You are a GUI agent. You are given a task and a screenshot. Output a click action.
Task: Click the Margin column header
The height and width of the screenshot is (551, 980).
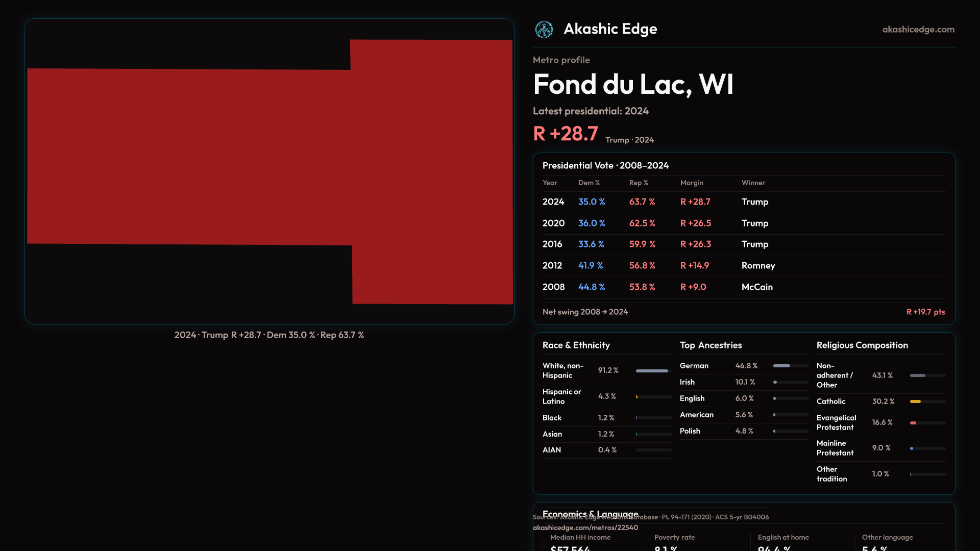[x=692, y=183]
